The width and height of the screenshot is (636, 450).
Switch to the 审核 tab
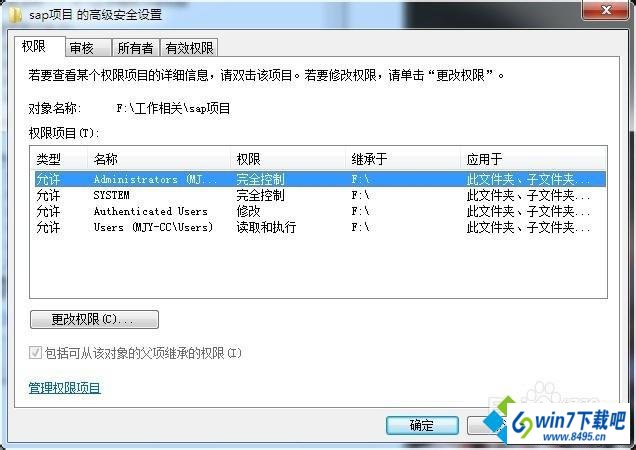click(x=88, y=48)
